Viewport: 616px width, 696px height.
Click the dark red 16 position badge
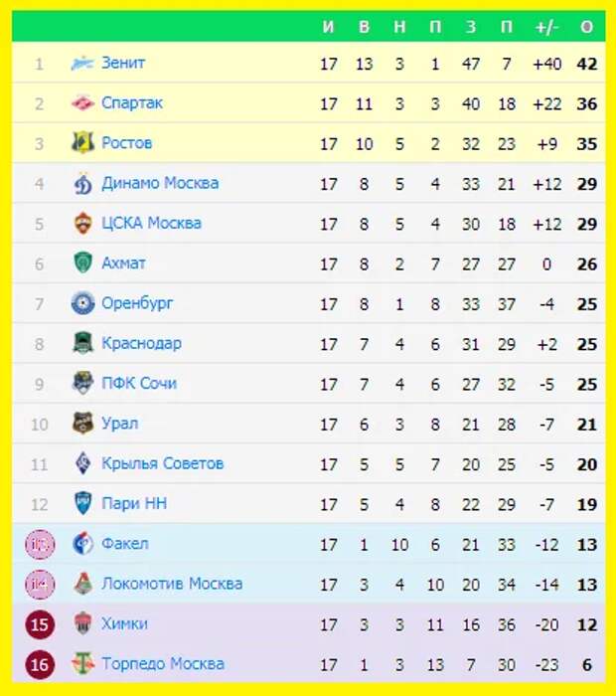click(40, 664)
